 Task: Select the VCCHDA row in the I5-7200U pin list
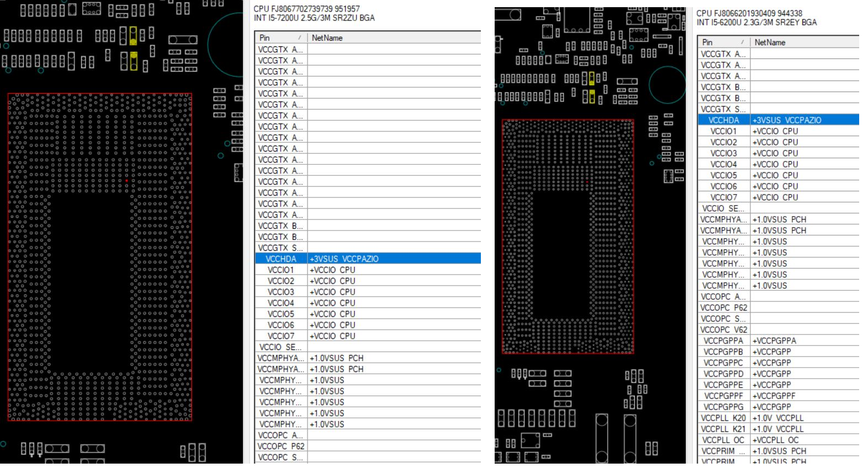pos(281,259)
